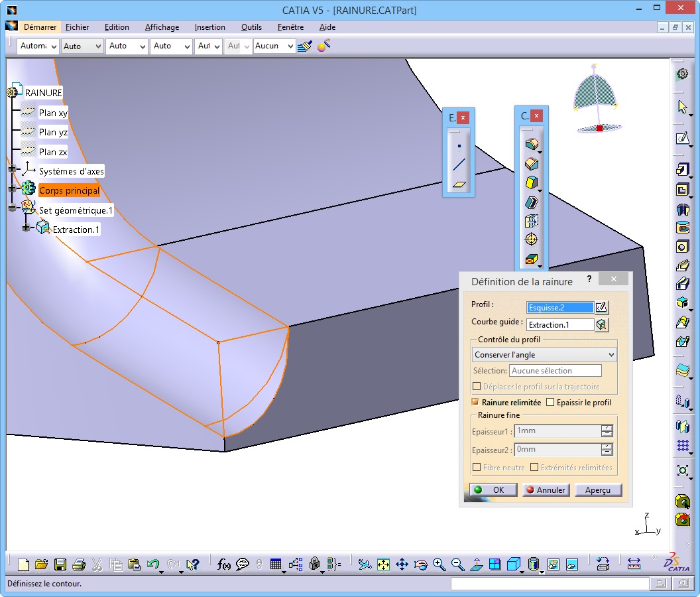Screen dimensions: 700x597
Task: Click the Chamfer icon in floating toolbar
Action: [531, 164]
